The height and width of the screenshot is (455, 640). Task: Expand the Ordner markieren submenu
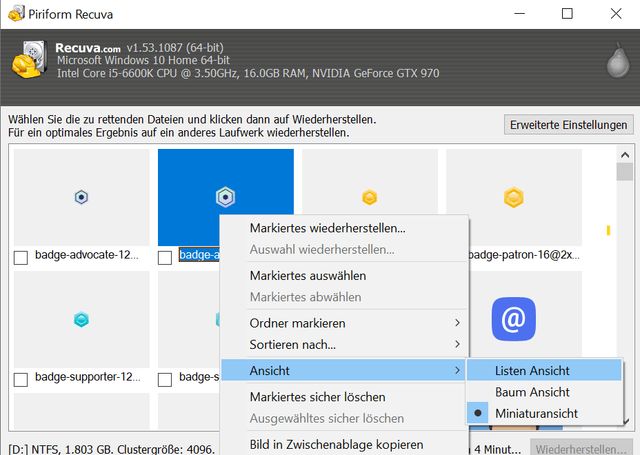[343, 323]
